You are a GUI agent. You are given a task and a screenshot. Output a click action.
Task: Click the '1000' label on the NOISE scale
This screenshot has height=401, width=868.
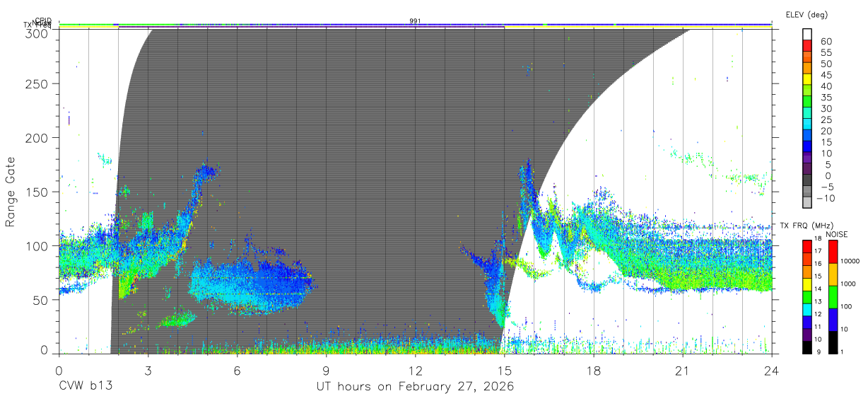tap(847, 283)
